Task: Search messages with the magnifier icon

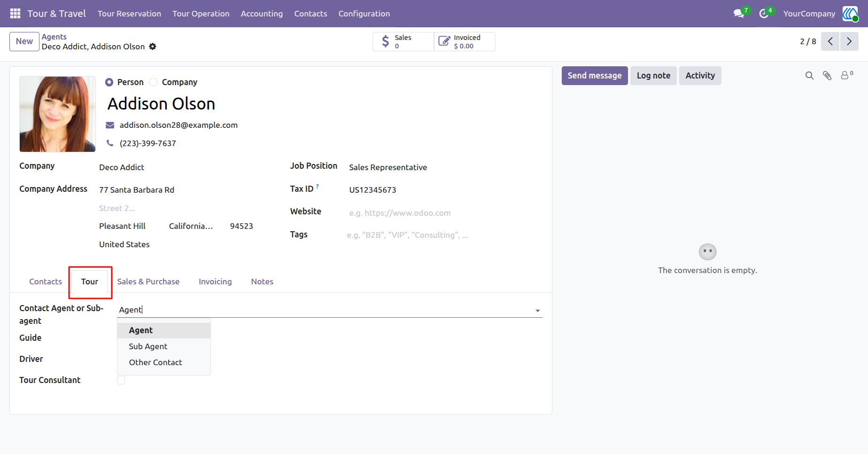Action: point(809,76)
